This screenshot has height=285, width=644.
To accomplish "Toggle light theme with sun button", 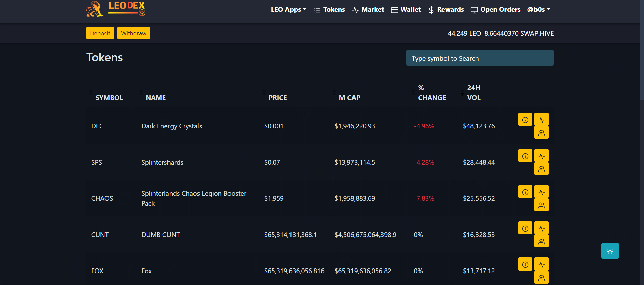I will (610, 251).
